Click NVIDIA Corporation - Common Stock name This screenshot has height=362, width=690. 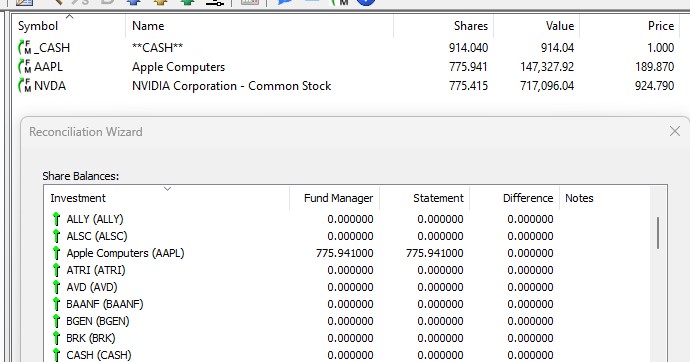coord(231,86)
